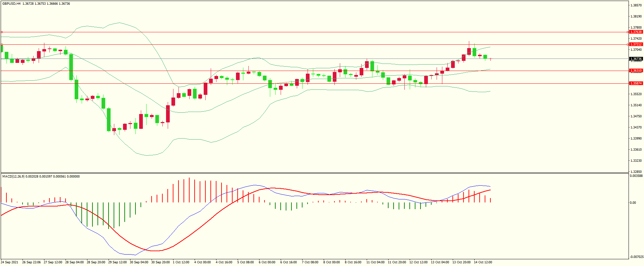Click the 1.32850 price scale value
This screenshot has height=266, width=644.
pos(636,172)
